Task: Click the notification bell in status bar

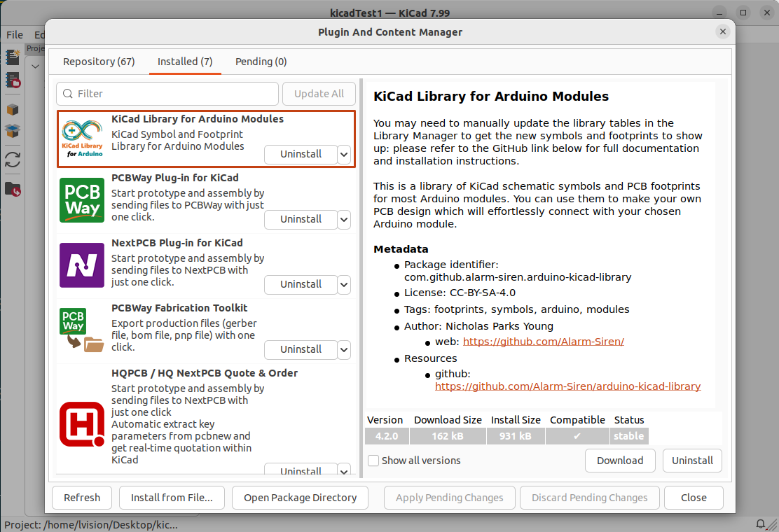Action: tap(760, 524)
